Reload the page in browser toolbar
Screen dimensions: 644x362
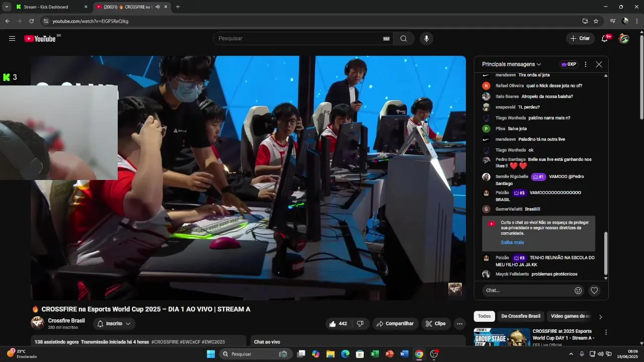[31, 21]
